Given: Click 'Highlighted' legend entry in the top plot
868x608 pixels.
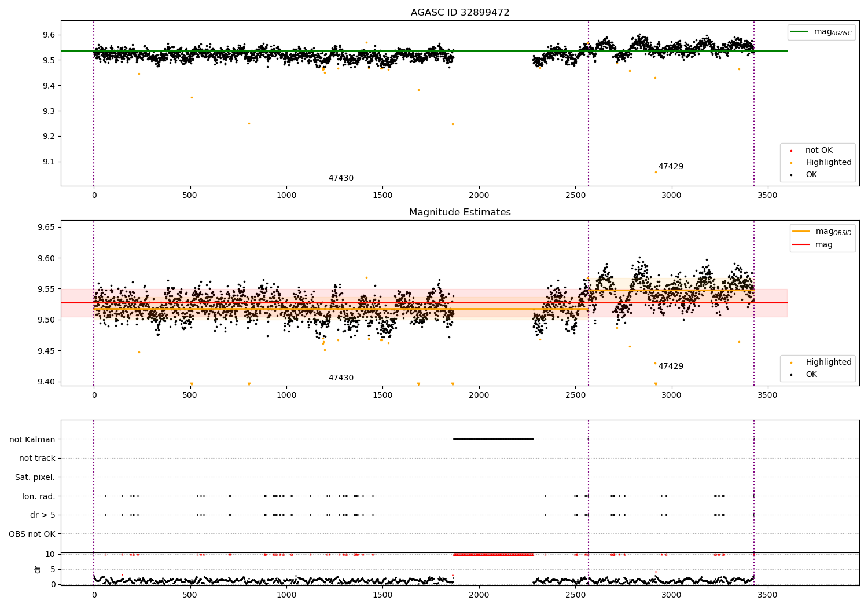Looking at the screenshot, I should 829,163.
